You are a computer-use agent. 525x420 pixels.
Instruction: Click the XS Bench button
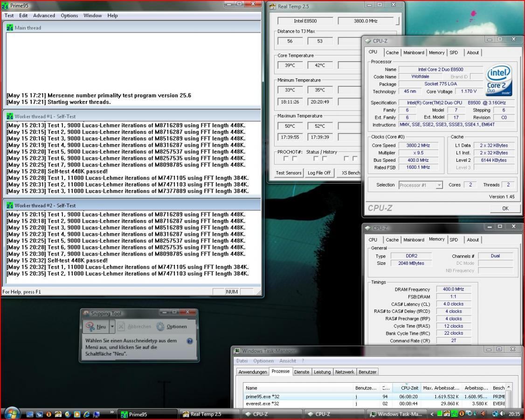pyautogui.click(x=350, y=173)
